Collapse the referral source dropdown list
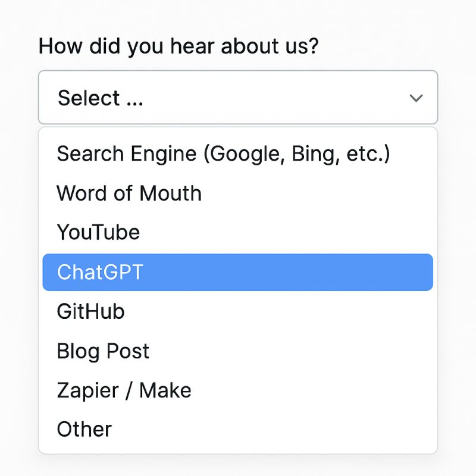 pos(416,98)
